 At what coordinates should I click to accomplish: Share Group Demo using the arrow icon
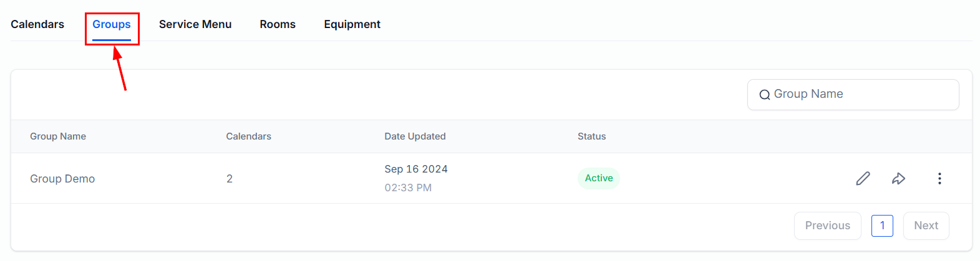click(x=898, y=179)
